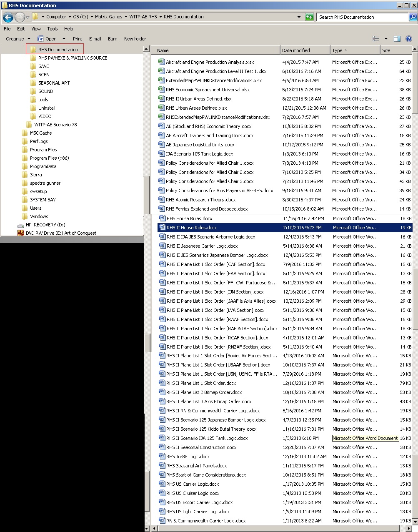
Task: Sort by the Name column header
Action: (215, 50)
